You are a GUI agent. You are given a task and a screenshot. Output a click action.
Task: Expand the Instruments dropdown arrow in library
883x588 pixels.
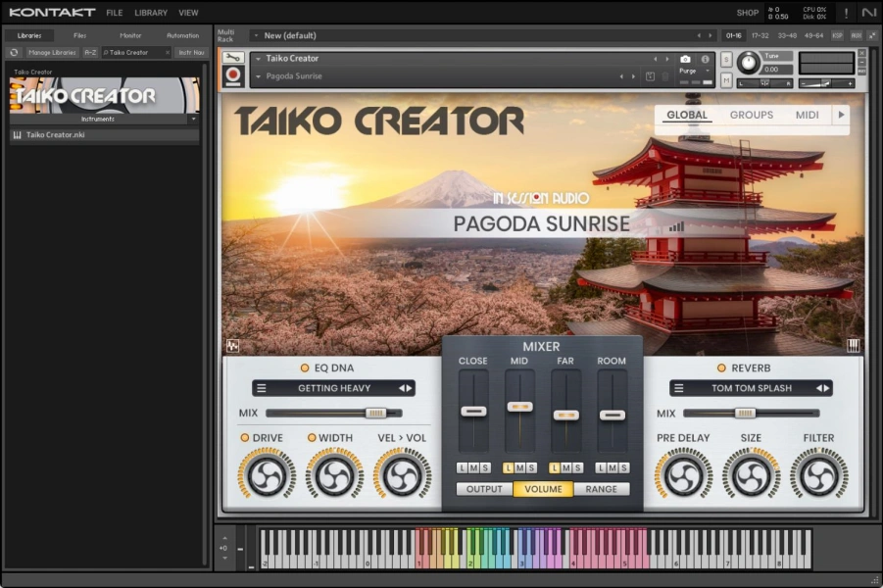click(193, 119)
